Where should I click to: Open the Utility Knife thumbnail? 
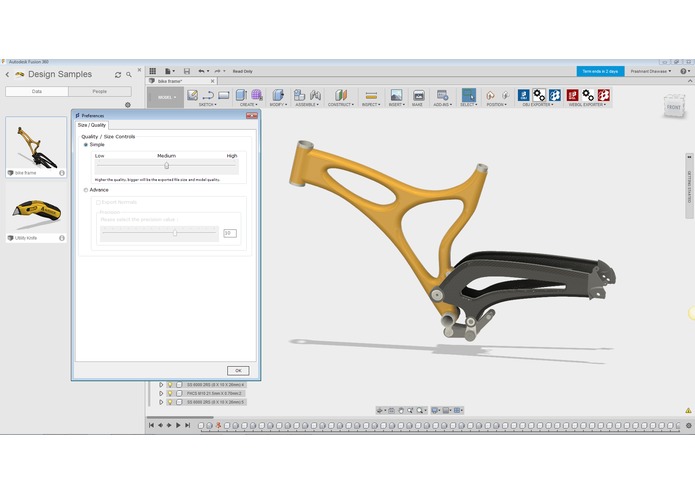click(x=36, y=213)
